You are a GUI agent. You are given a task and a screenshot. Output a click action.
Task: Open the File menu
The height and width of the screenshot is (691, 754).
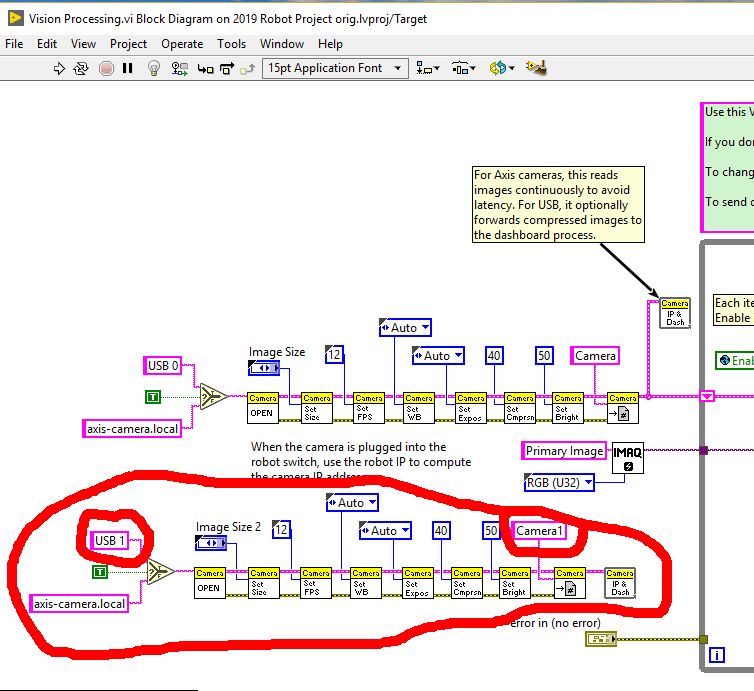[x=14, y=44]
